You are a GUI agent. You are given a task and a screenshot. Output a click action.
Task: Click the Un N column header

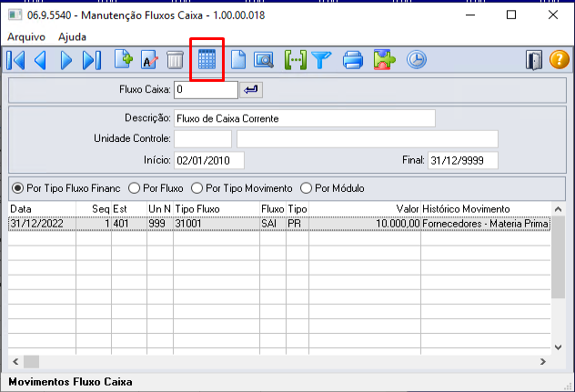coord(160,209)
